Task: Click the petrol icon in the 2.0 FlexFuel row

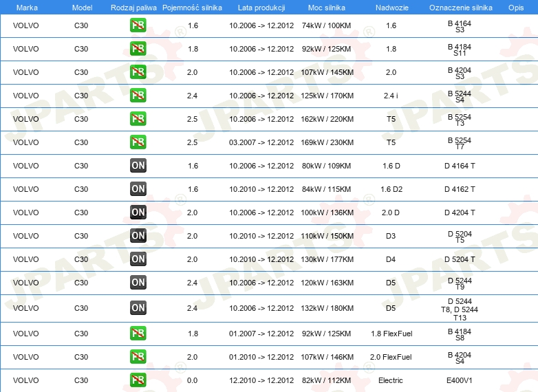Action: point(138,357)
